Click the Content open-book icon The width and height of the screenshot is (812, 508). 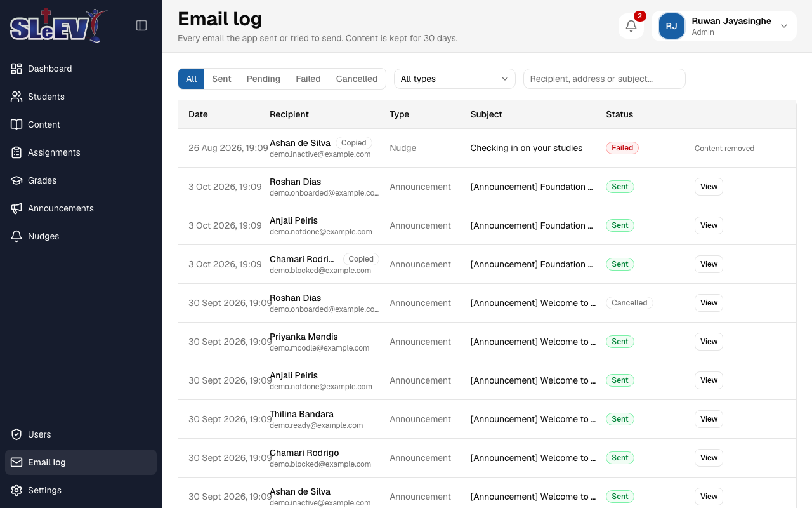click(16, 124)
